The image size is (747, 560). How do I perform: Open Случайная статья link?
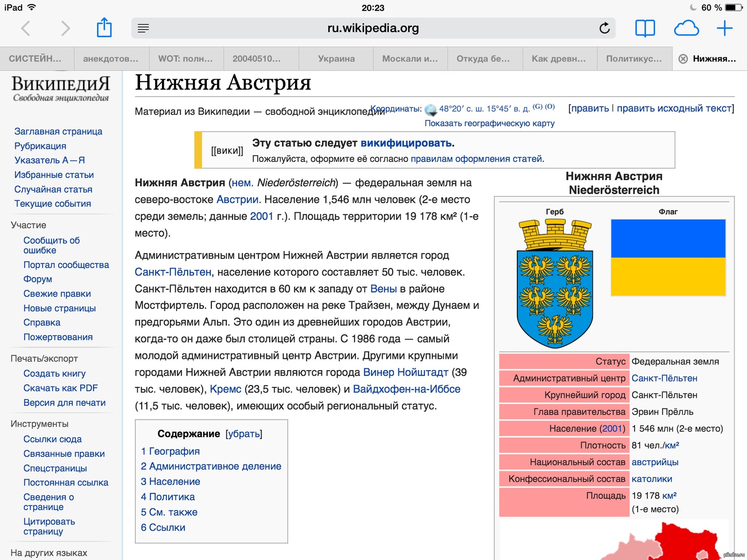[53, 189]
